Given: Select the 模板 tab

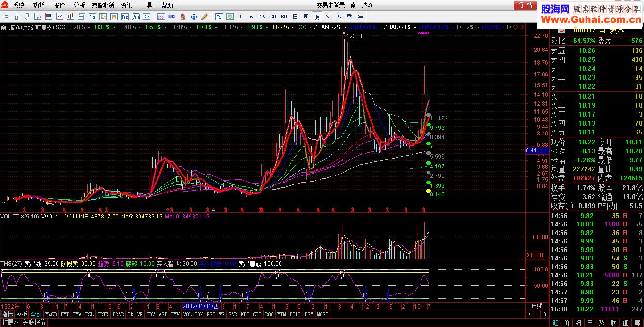Looking at the screenshot, I should pyautogui.click(x=22, y=314).
